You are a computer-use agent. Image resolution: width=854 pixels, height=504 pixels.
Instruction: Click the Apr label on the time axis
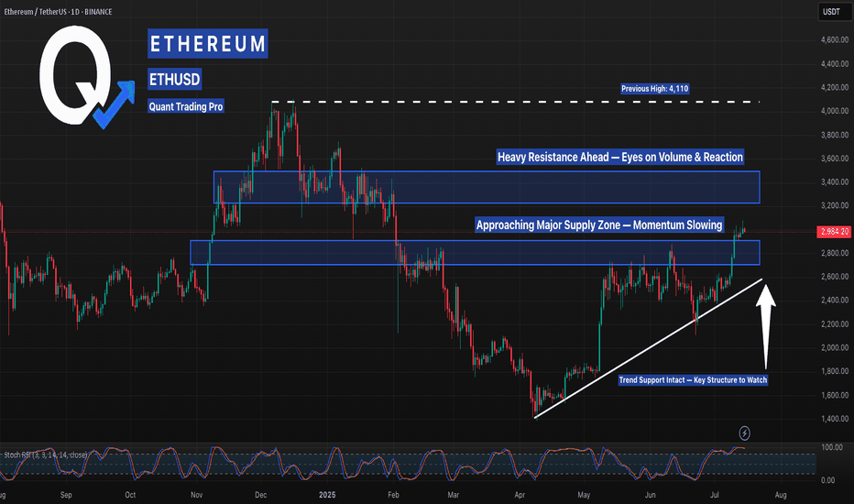point(520,495)
